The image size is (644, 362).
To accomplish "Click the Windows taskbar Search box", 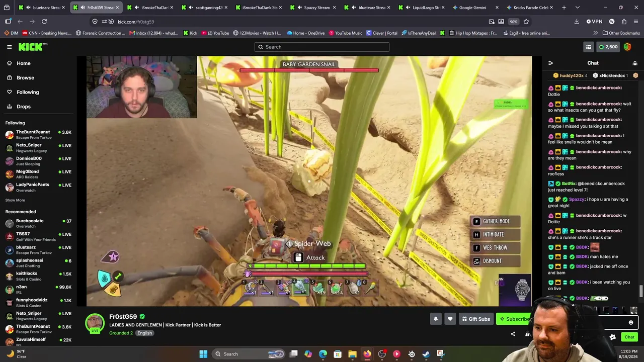I will 248,354.
